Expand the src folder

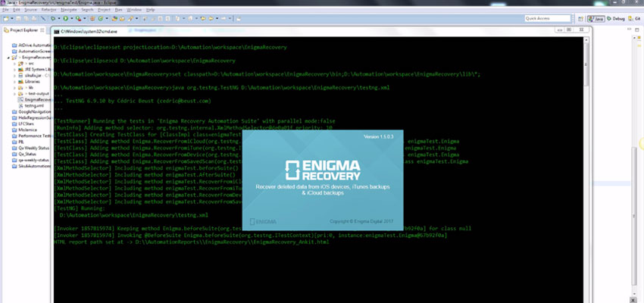(x=15, y=64)
